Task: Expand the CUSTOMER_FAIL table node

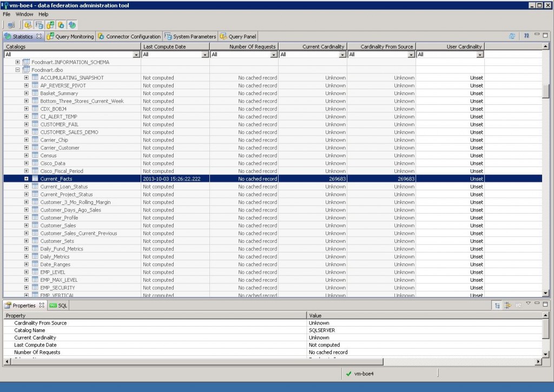Action: pyautogui.click(x=27, y=124)
